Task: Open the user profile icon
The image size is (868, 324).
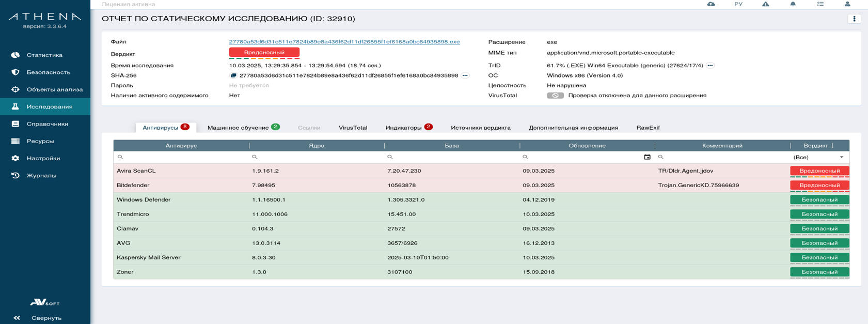Action: (847, 4)
